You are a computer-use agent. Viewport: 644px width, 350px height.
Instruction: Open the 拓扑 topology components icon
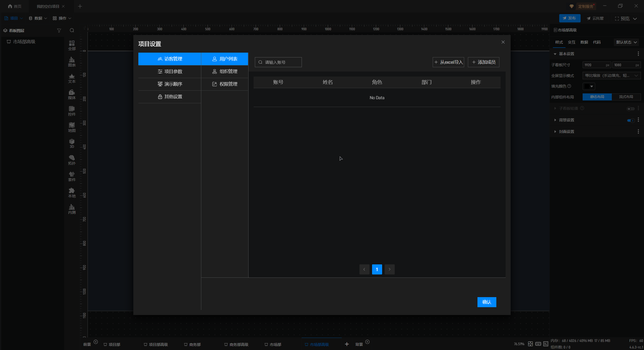[x=72, y=160]
